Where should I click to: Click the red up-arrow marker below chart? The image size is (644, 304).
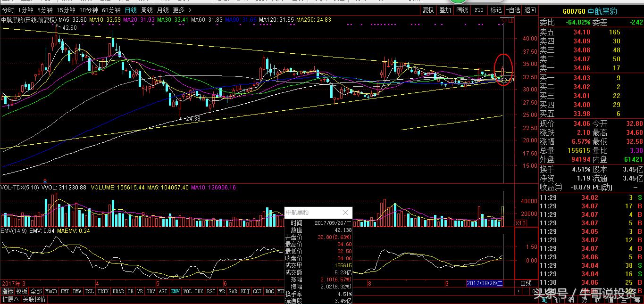[x=45, y=180]
